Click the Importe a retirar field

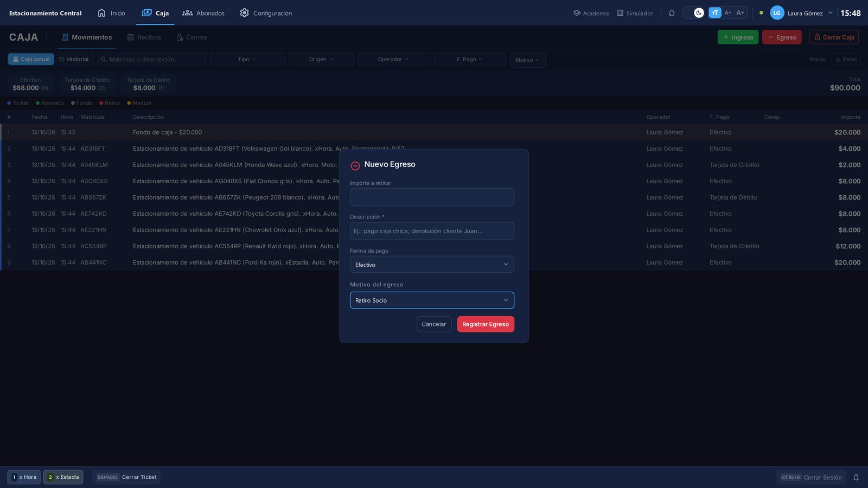432,197
